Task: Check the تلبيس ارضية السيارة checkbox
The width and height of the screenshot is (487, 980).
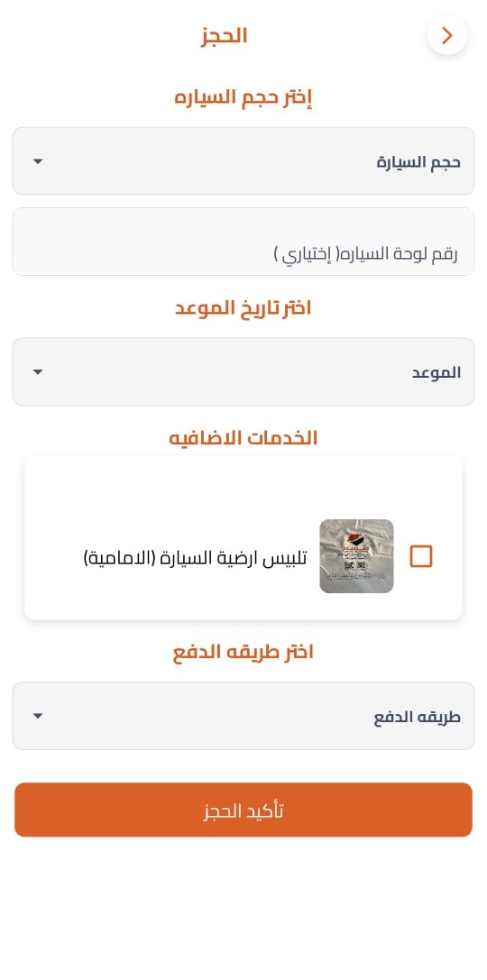Action: 421,556
